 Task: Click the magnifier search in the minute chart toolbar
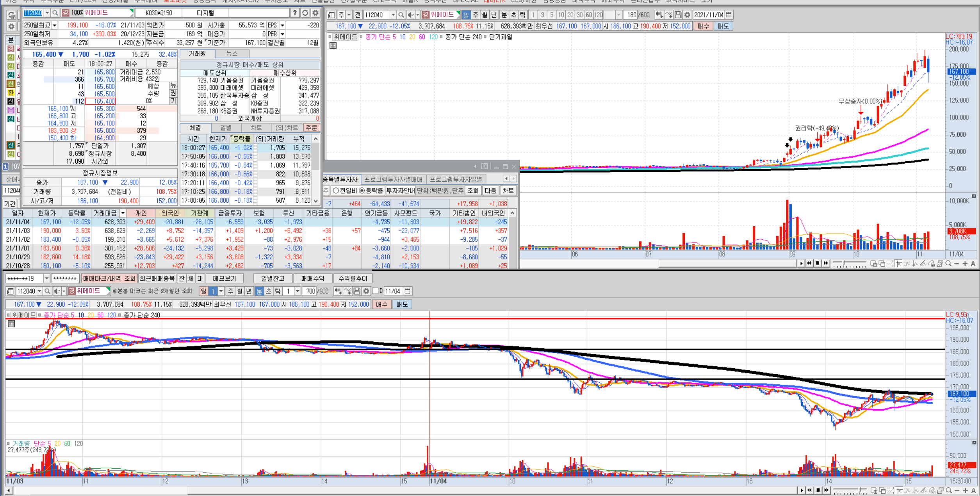[47, 291]
